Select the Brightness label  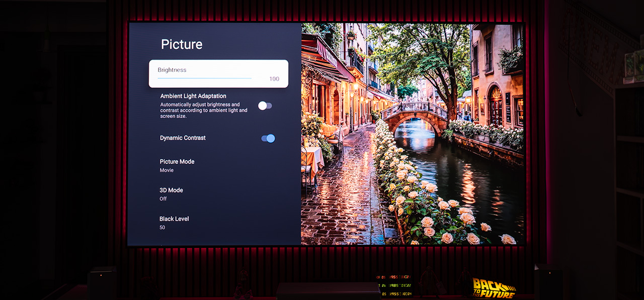tap(172, 70)
